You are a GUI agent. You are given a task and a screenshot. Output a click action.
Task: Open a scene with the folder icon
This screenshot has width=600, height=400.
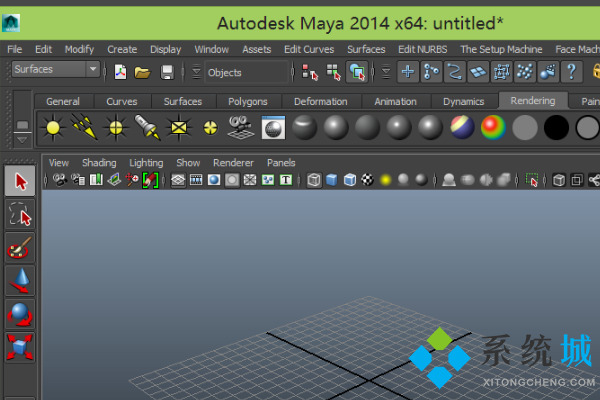[143, 72]
